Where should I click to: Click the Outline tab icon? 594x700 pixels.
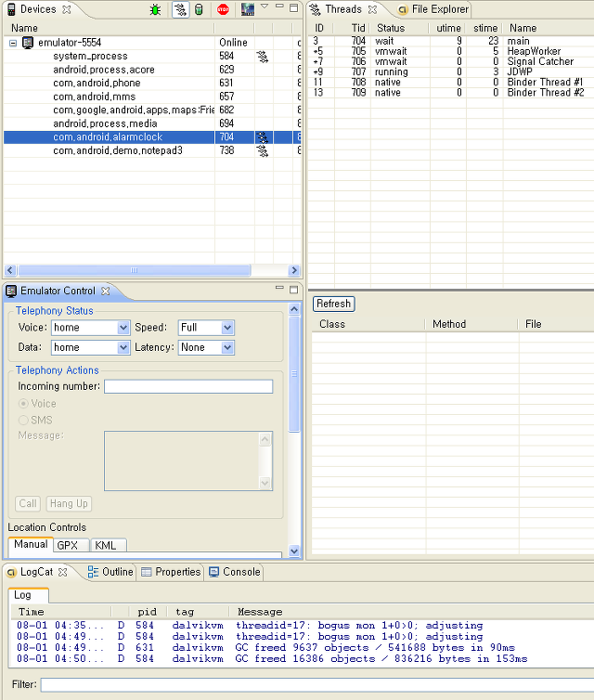coord(93,572)
